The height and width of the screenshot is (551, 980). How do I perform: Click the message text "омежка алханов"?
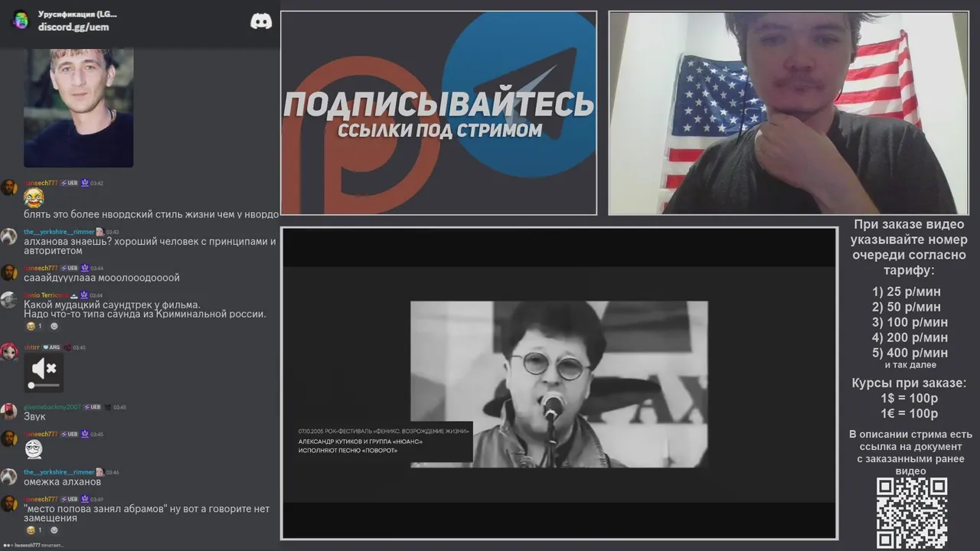pyautogui.click(x=62, y=482)
